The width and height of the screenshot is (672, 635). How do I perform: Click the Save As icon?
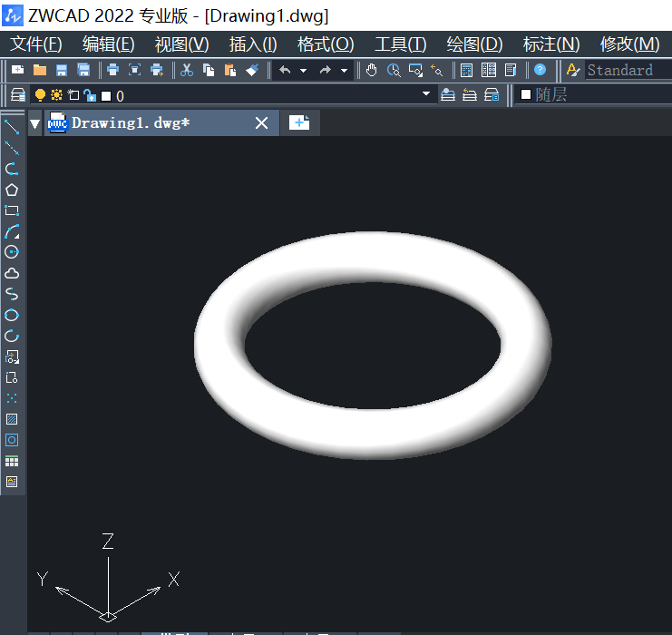tap(83, 70)
